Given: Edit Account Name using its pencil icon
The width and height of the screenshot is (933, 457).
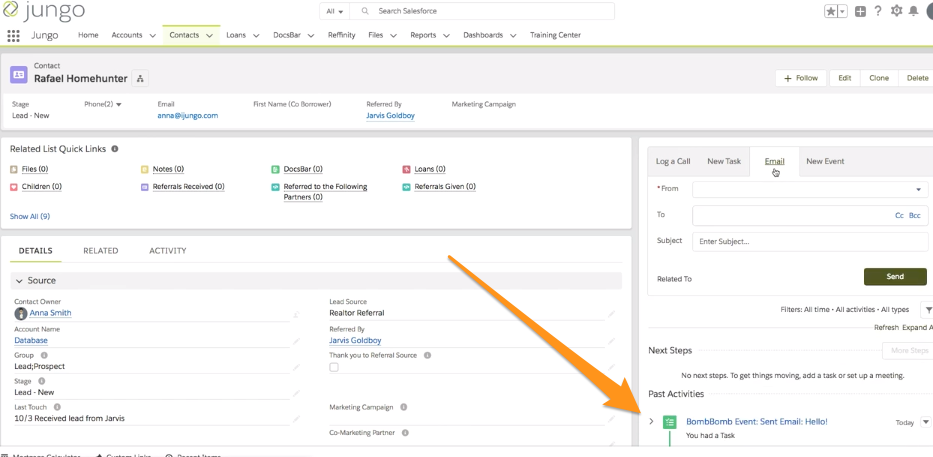Looking at the screenshot, I should [x=296, y=341].
